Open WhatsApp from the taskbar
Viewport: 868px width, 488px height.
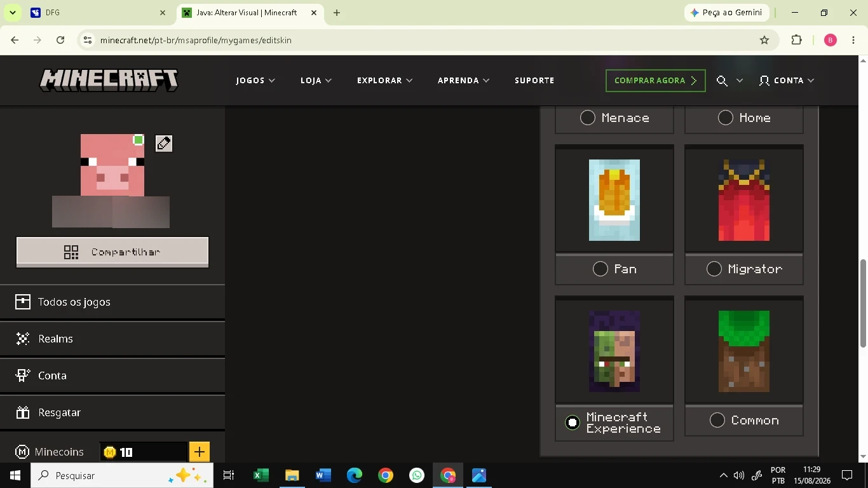click(x=417, y=475)
